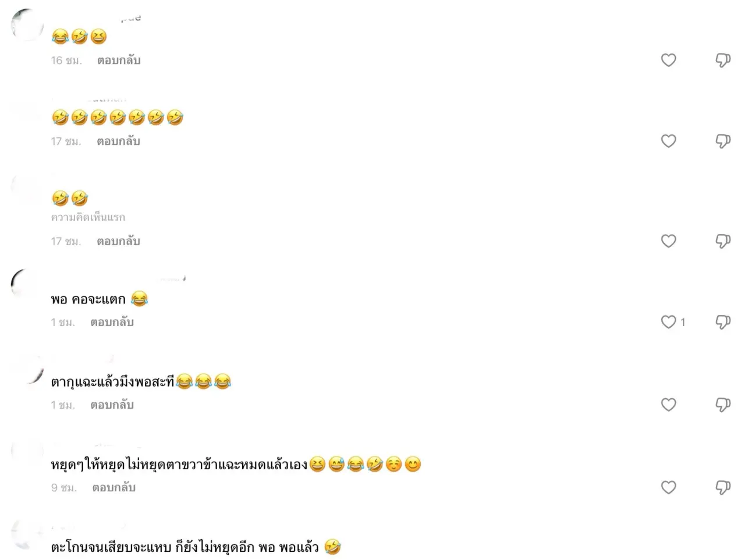Like the 'พอ คอจะแตก' comment with 1 like

pyautogui.click(x=668, y=322)
